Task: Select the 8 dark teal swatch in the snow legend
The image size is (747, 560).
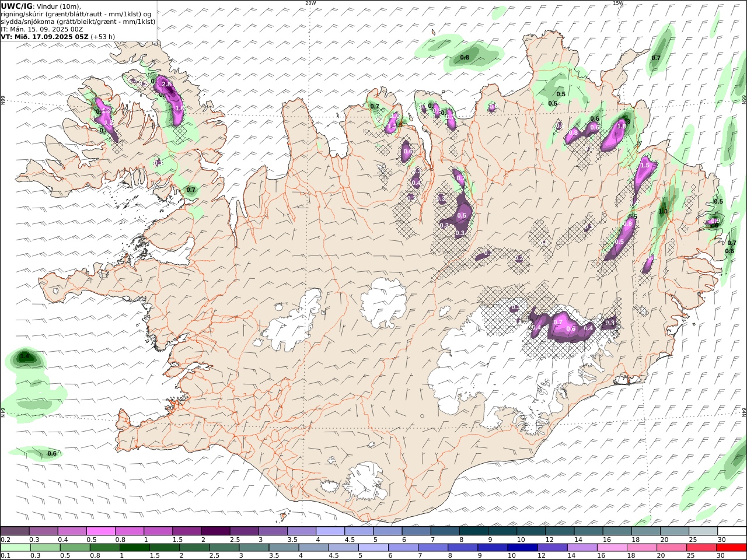Action: pyautogui.click(x=473, y=531)
